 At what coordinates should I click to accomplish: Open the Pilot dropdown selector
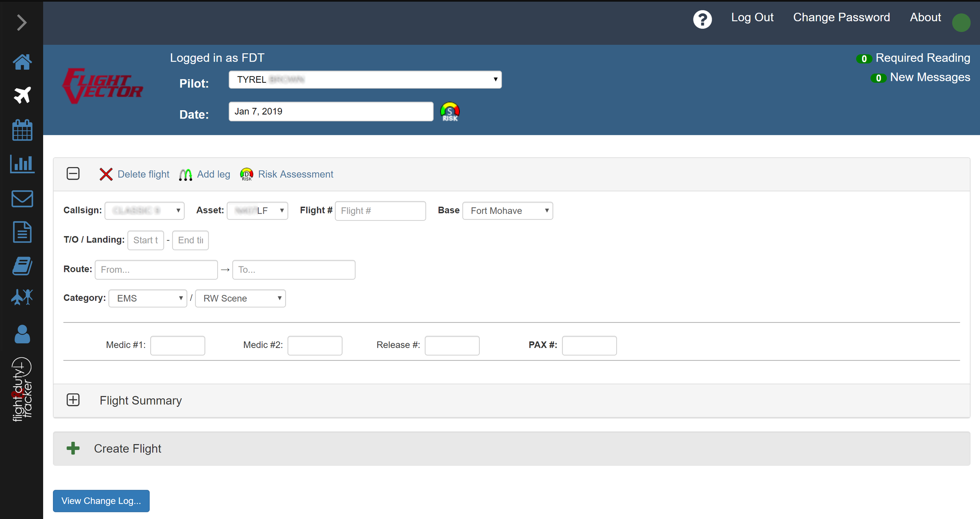tap(366, 79)
